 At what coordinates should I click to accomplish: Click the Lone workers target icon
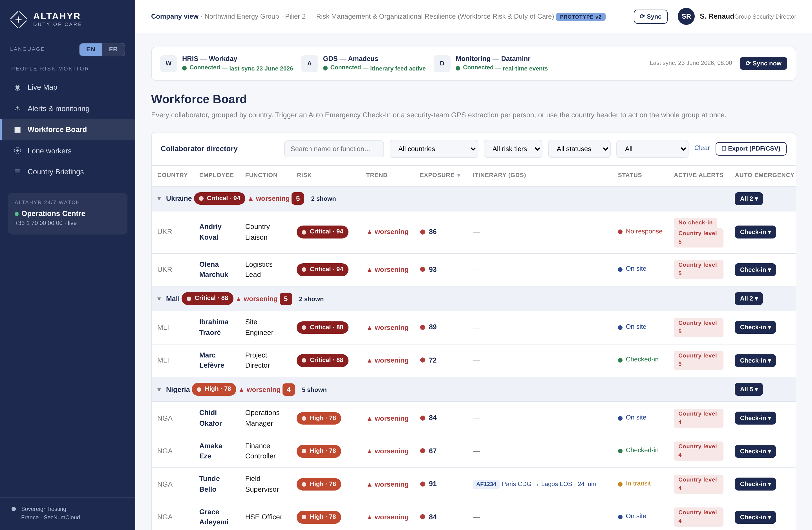pyautogui.click(x=17, y=151)
